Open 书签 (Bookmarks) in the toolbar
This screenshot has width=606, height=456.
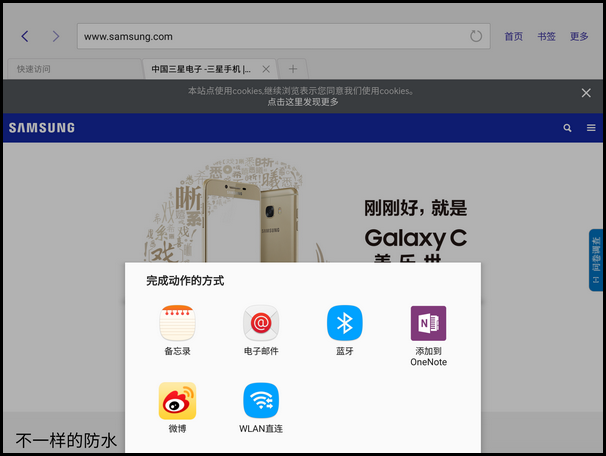(546, 36)
